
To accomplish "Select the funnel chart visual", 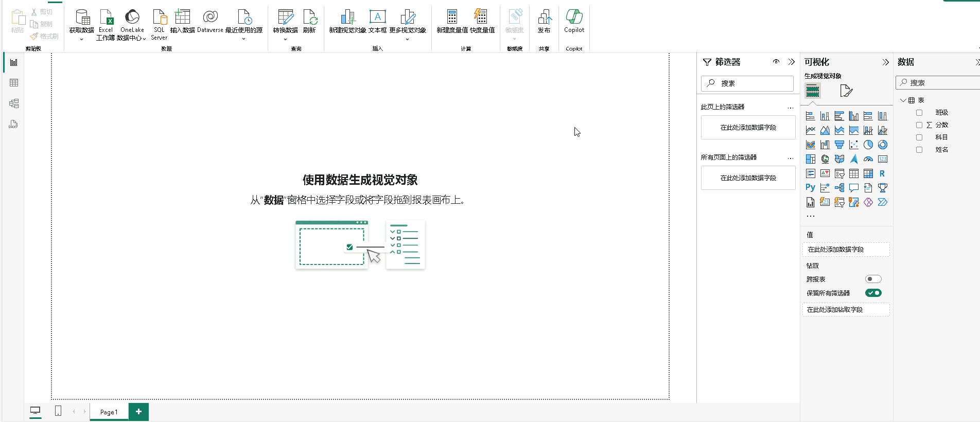I will point(839,145).
